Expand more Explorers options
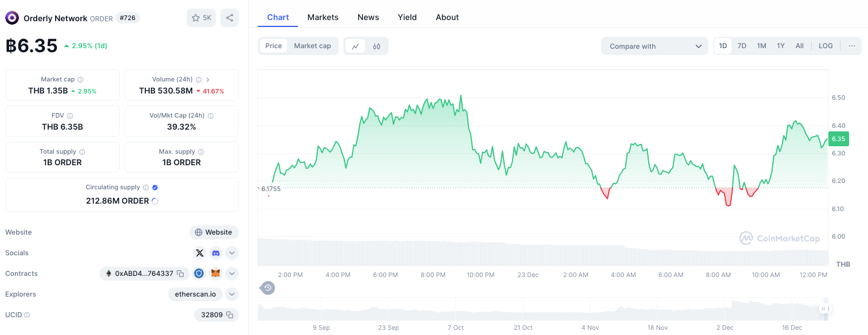868x335 pixels. (x=232, y=294)
